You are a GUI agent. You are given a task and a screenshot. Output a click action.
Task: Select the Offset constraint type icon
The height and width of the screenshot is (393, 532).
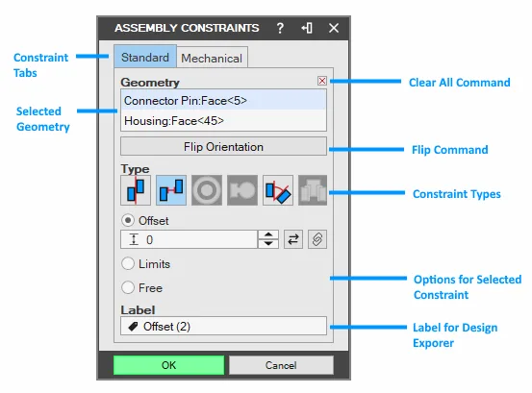(x=171, y=190)
